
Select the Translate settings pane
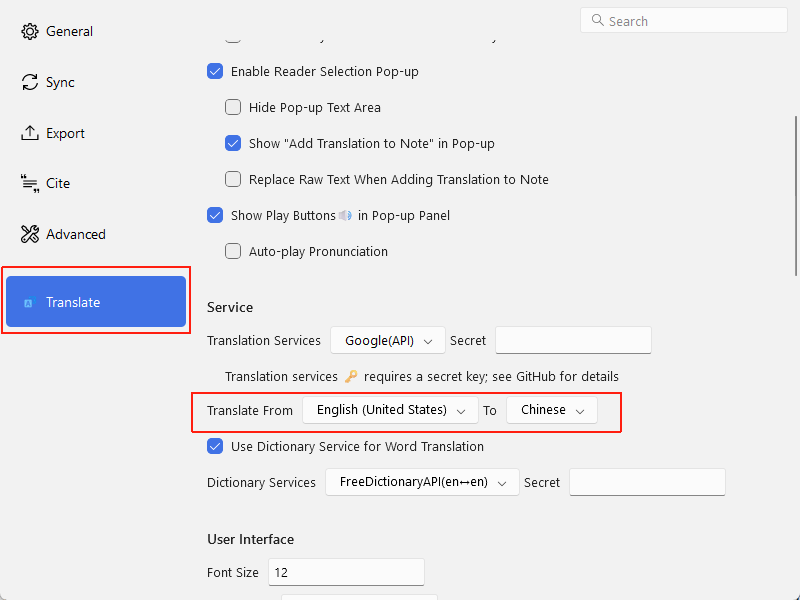click(x=95, y=302)
